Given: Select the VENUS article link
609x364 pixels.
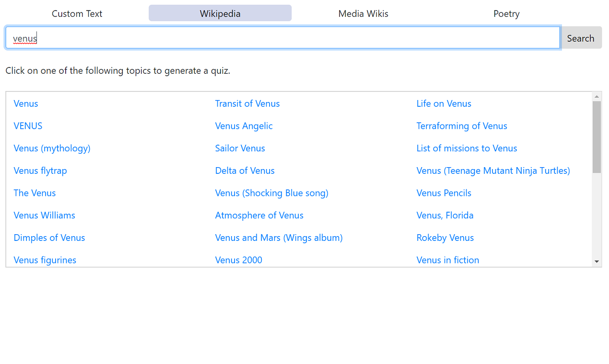Looking at the screenshot, I should (x=27, y=125).
